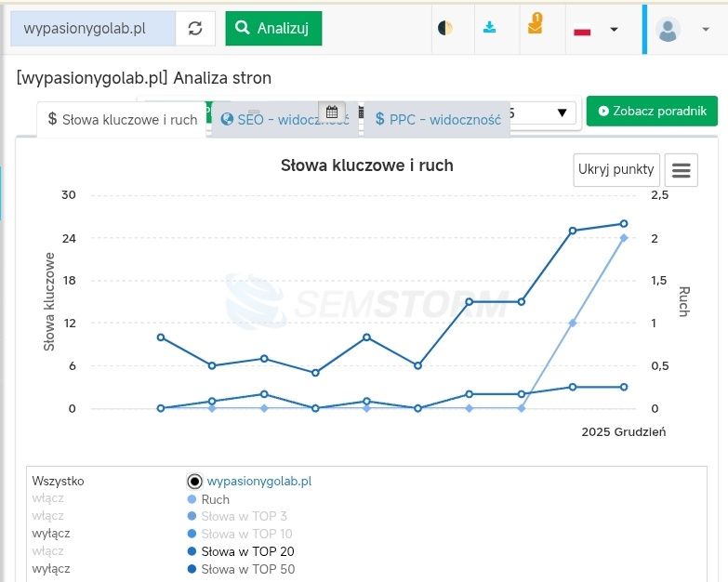Viewport: 728px width, 582px height.
Task: Open the wypasionygolab.pl legend link
Action: coord(259,482)
